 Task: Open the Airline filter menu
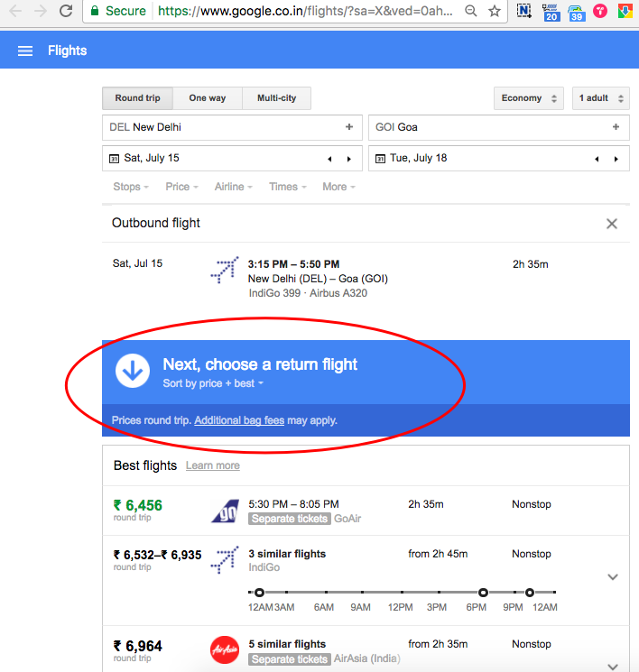pos(234,187)
